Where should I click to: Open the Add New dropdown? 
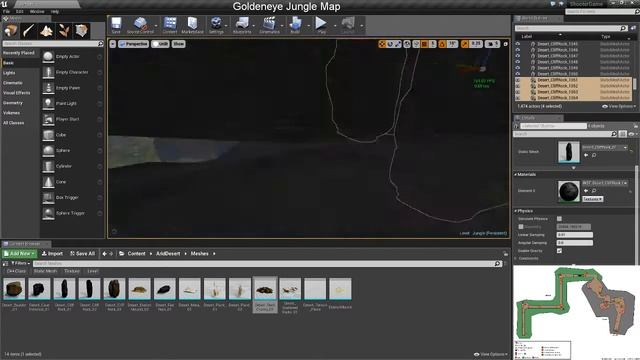(x=19, y=253)
